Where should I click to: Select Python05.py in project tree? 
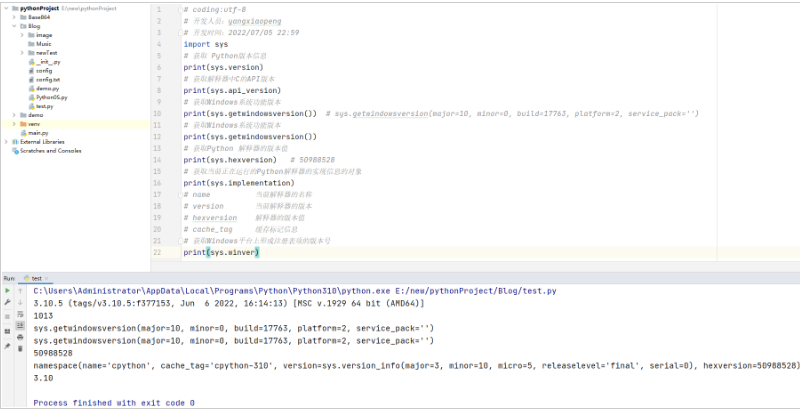point(51,97)
